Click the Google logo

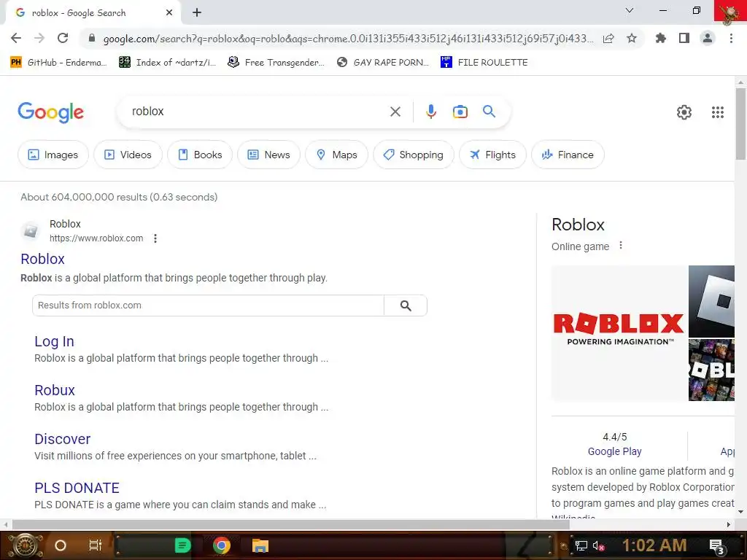(50, 113)
